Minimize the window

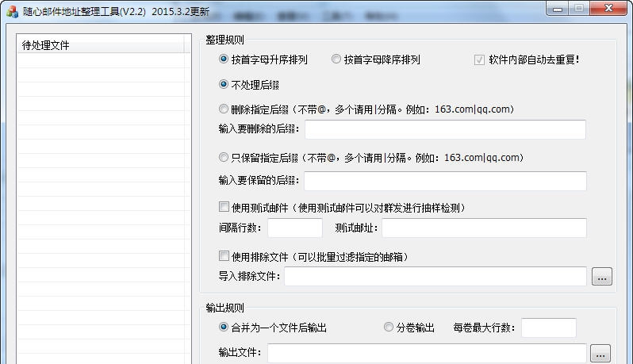point(558,9)
